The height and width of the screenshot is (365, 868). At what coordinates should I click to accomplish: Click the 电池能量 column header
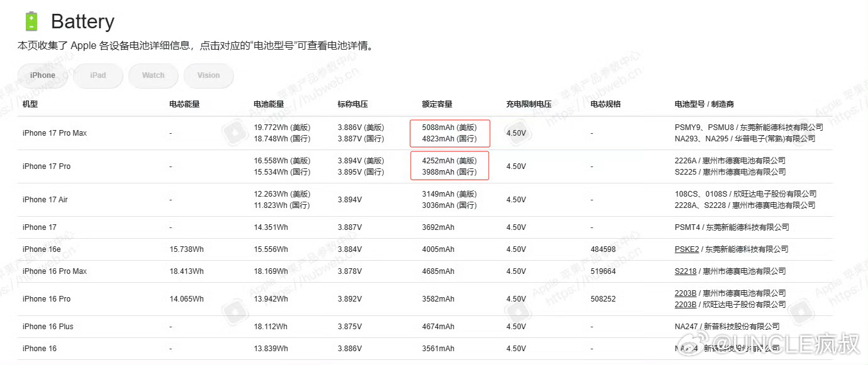tap(269, 104)
